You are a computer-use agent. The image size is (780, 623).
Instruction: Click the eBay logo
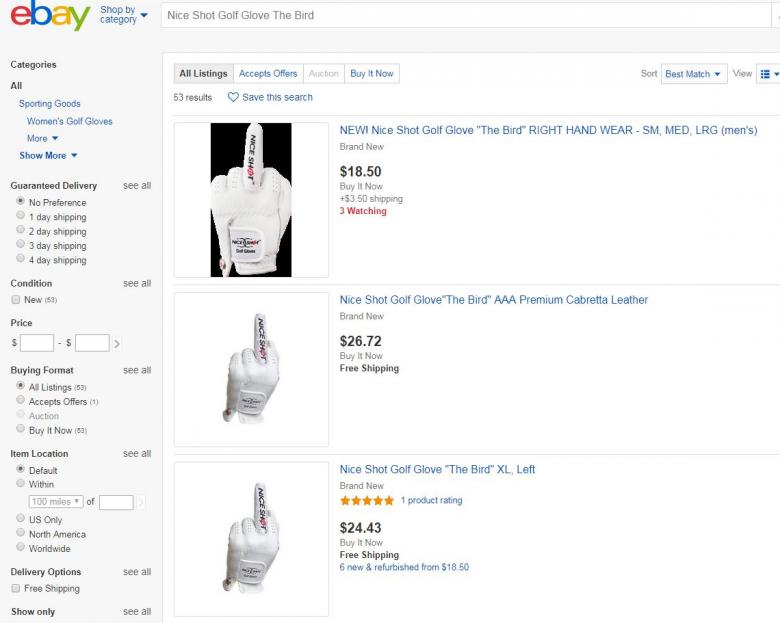pyautogui.click(x=46, y=17)
